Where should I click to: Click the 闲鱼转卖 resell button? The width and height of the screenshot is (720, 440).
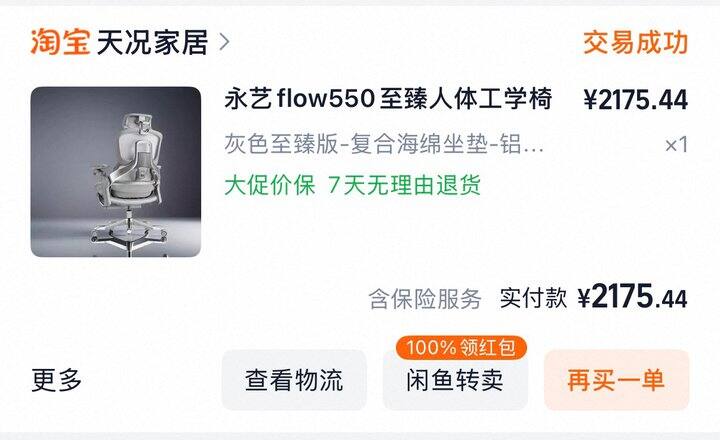455,380
